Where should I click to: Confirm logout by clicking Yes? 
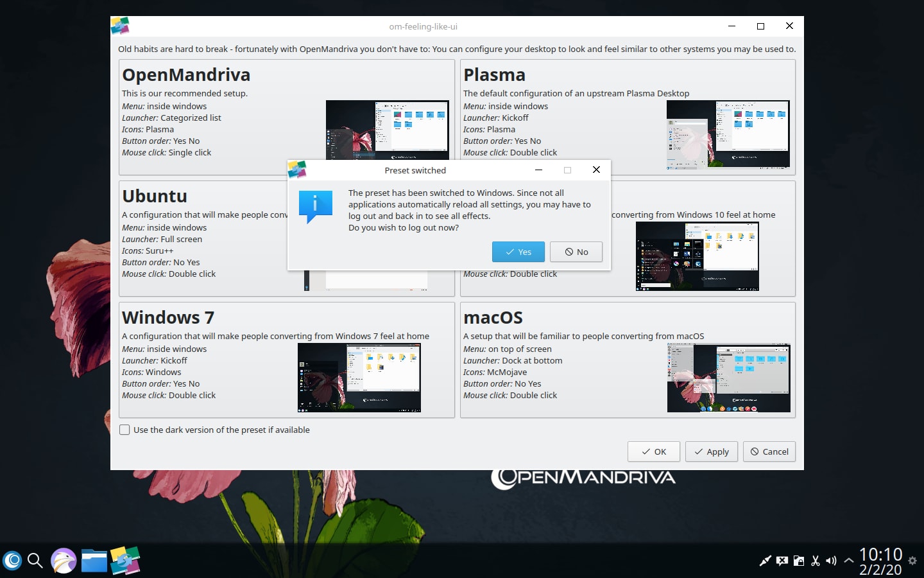tap(518, 252)
